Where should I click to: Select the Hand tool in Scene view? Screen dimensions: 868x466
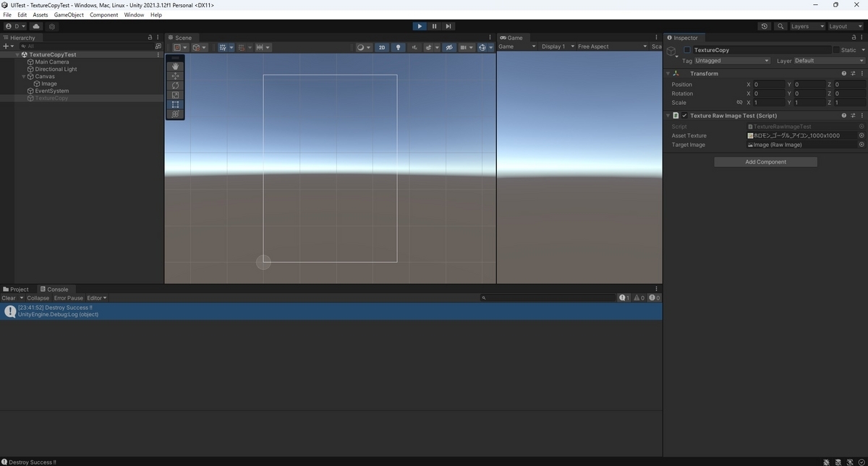(175, 67)
